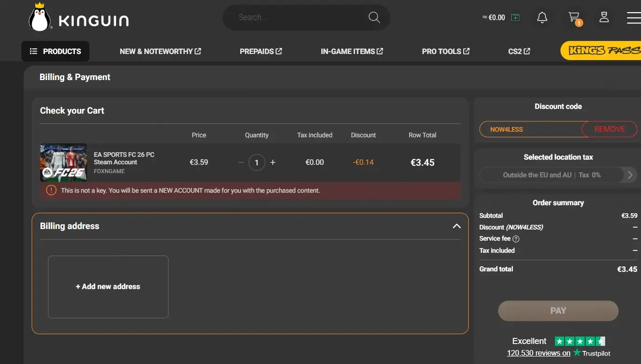This screenshot has height=364, width=641.
Task: Open the PRODUCTS menu
Action: coord(55,51)
